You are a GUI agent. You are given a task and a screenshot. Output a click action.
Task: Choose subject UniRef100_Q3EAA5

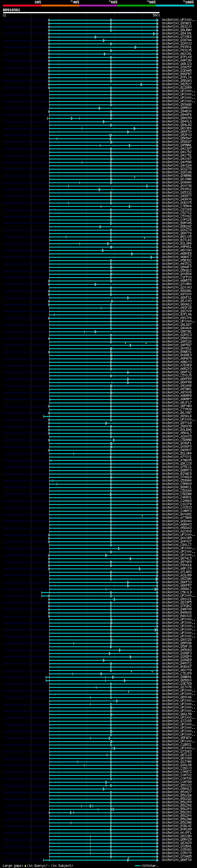tap(176, 71)
